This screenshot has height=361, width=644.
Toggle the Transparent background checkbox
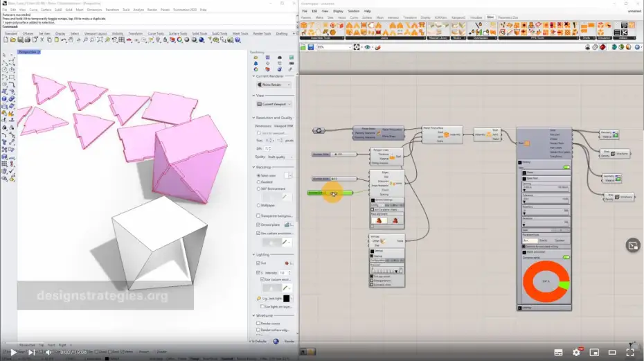click(x=258, y=215)
